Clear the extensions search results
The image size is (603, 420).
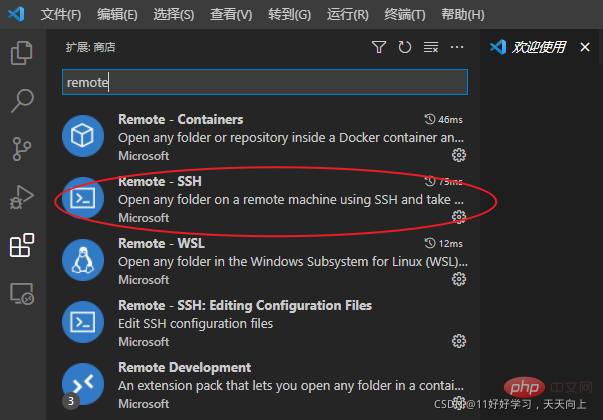(431, 47)
